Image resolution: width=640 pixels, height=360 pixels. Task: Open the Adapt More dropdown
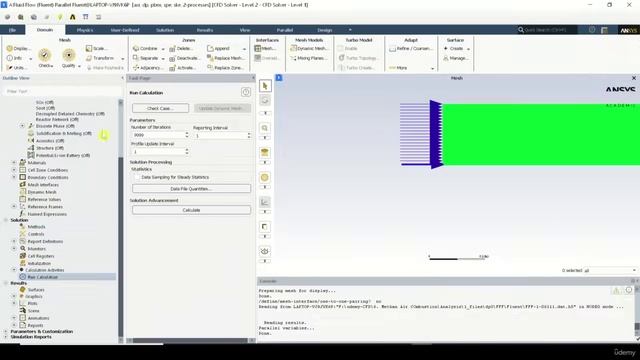pos(432,68)
